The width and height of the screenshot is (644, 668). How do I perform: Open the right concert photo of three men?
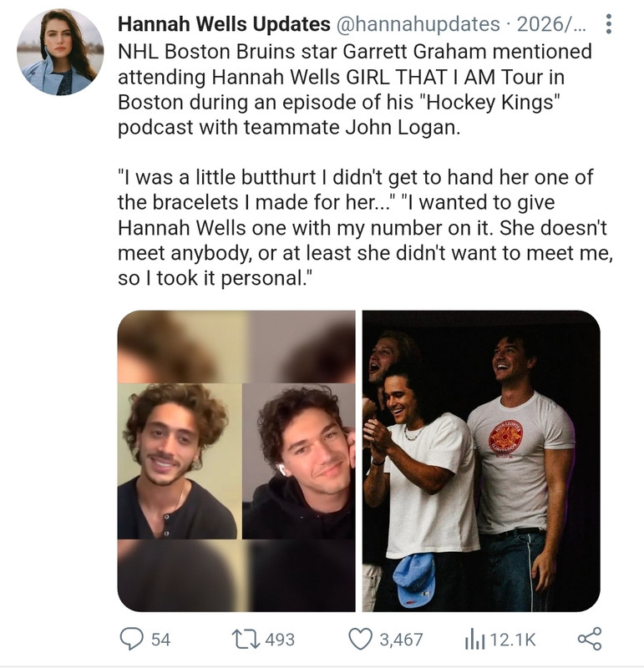point(481,461)
